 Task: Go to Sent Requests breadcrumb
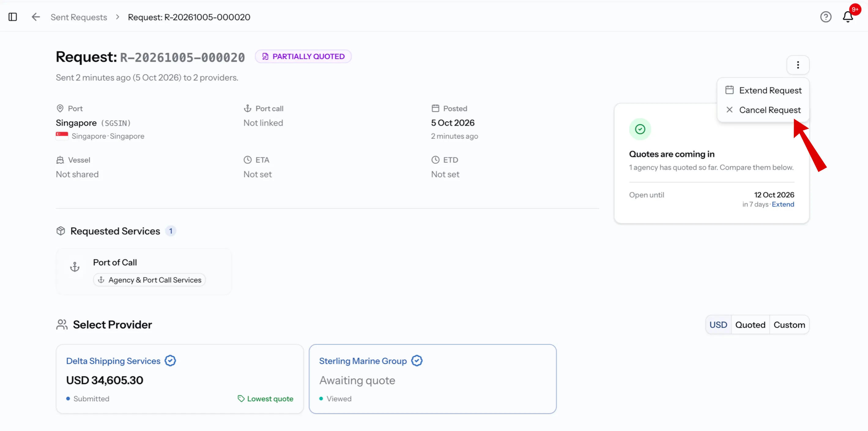click(79, 17)
